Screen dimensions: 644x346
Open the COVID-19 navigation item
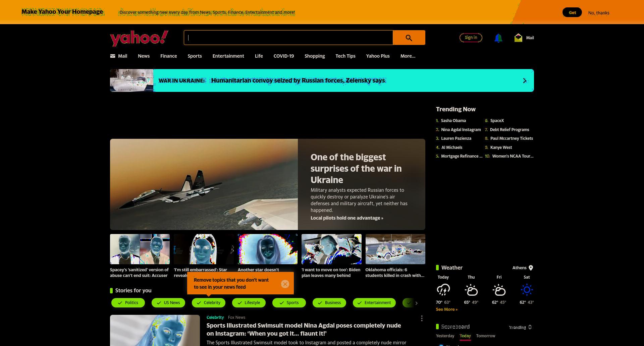[x=284, y=56]
